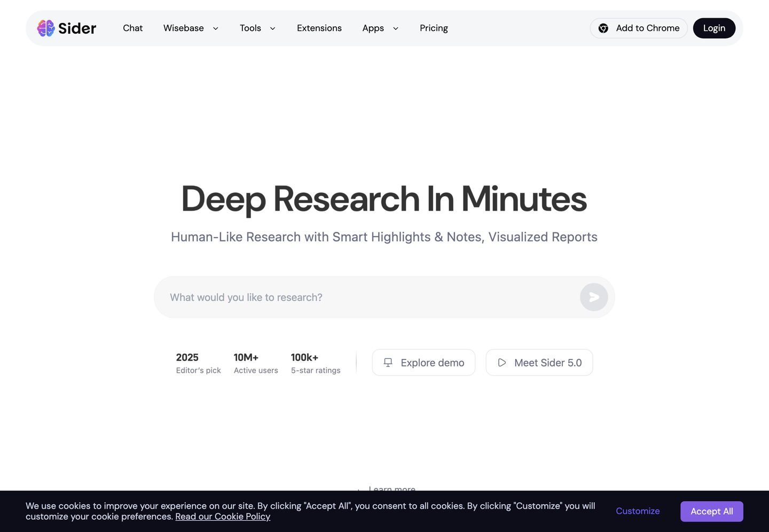Expand the Apps dropdown chevron
Viewport: 769px width, 532px height.
click(x=396, y=29)
